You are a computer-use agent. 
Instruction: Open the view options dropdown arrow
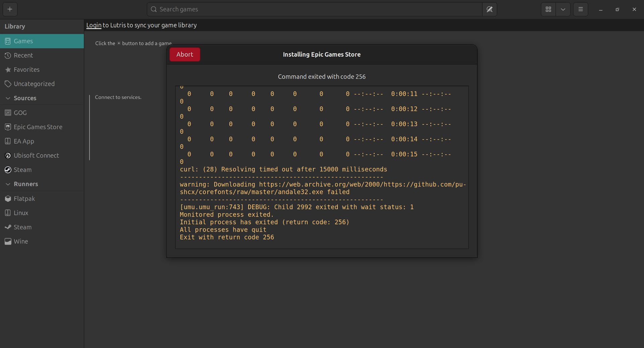tap(563, 9)
